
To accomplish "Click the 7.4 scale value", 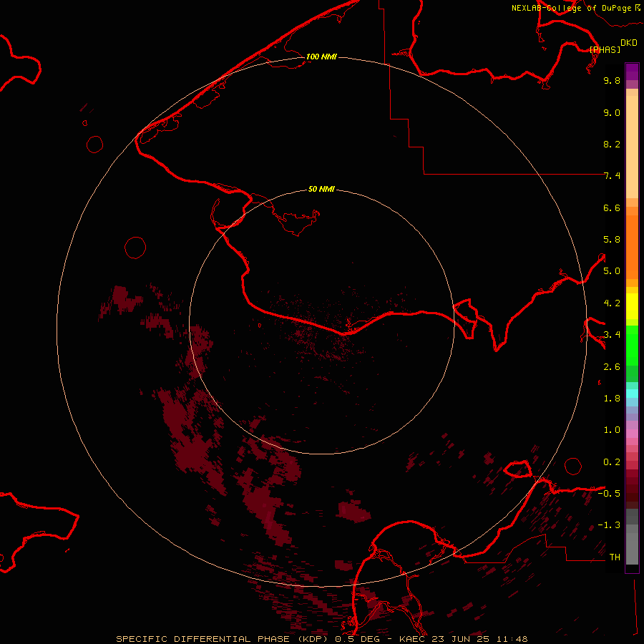I will point(612,176).
